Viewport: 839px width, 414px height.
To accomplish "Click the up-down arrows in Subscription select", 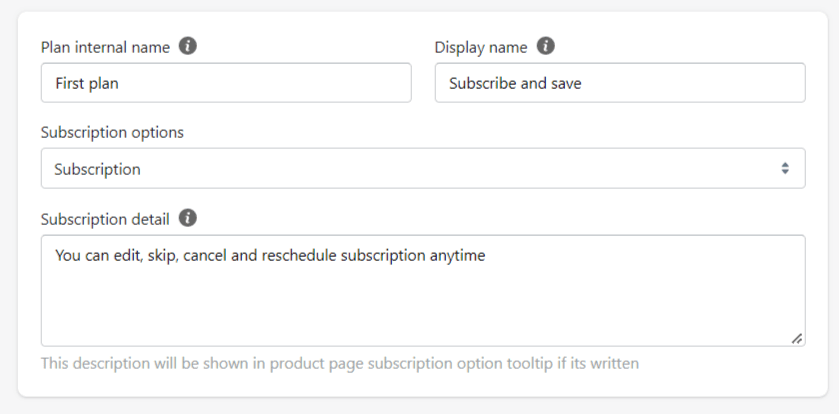I will pos(785,169).
